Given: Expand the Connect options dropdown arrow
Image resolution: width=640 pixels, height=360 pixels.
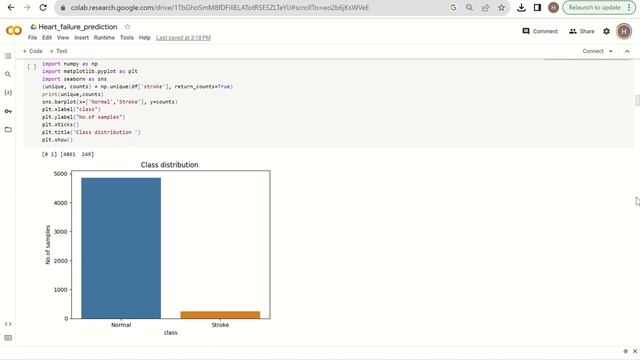Looking at the screenshot, I should pos(611,51).
